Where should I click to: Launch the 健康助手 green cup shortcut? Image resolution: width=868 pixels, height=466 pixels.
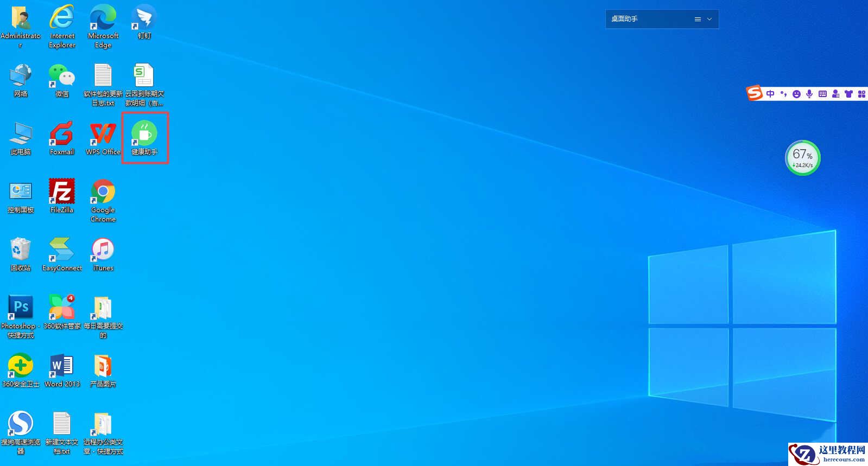144,134
